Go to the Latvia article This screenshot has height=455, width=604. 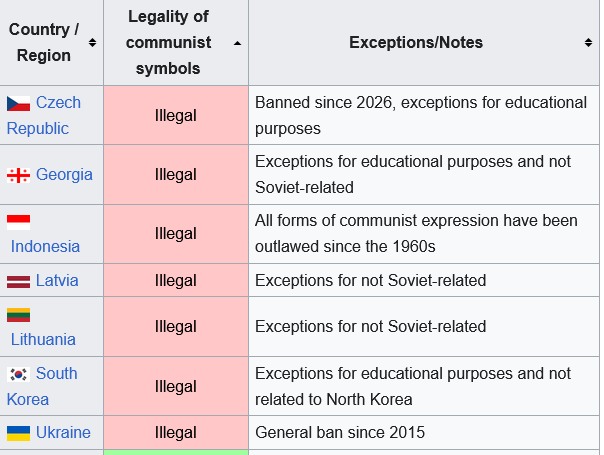coord(57,281)
